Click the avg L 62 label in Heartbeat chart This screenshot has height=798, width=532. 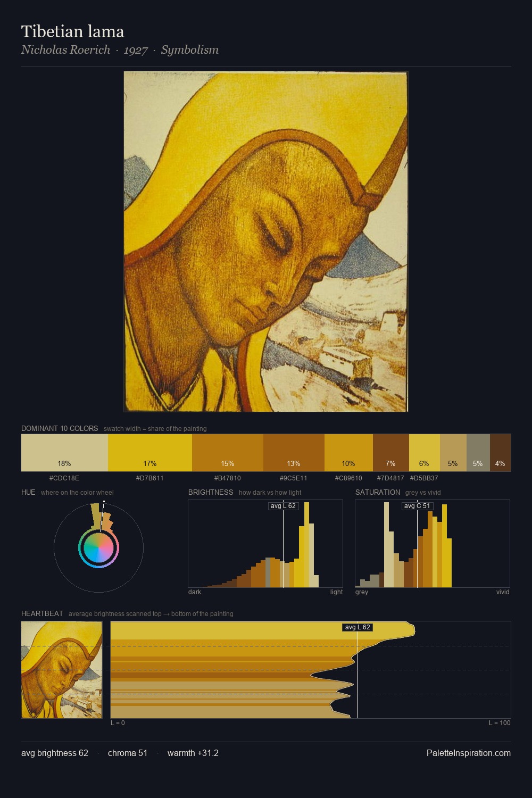pos(358,627)
